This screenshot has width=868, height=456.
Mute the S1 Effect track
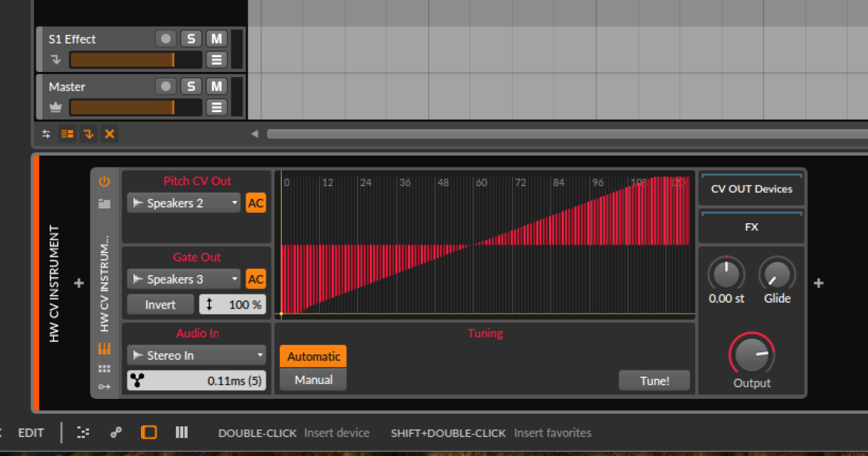click(x=217, y=39)
